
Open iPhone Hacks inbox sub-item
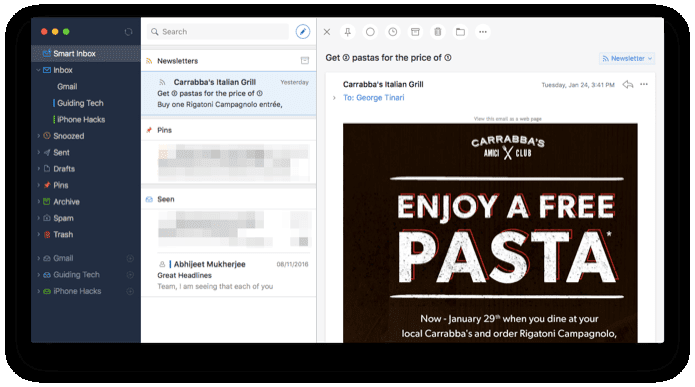81,119
